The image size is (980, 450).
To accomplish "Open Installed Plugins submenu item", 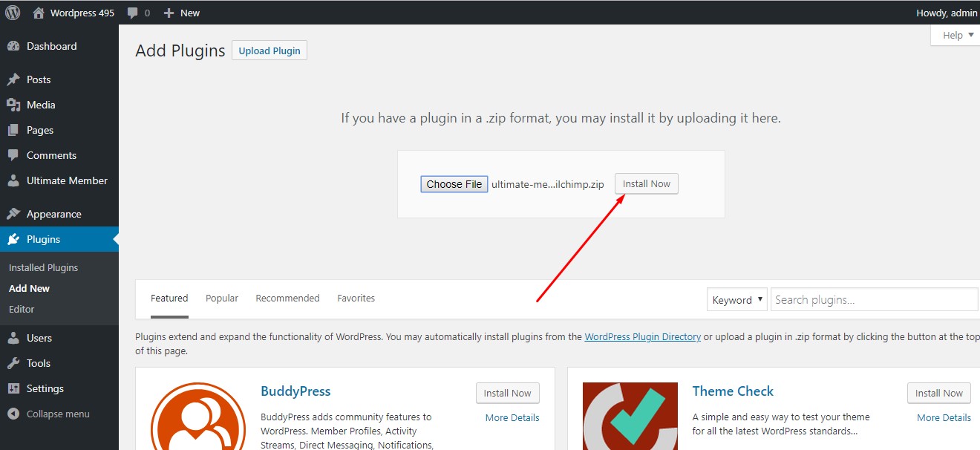I will pos(43,267).
